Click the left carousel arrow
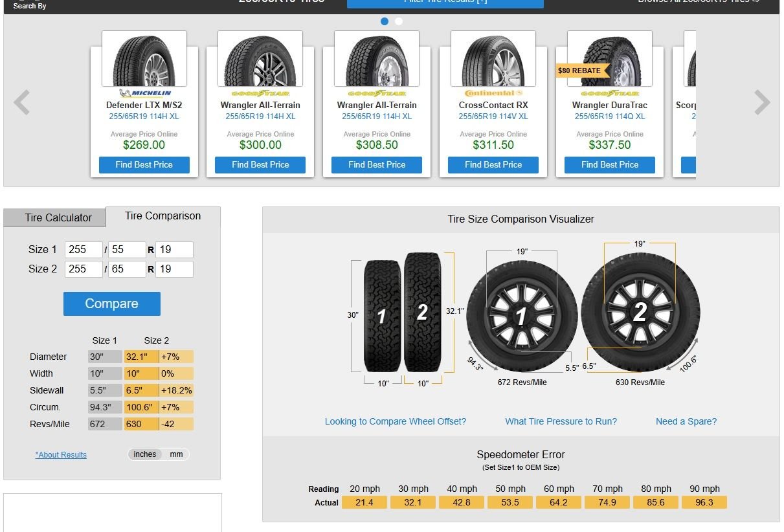 click(x=22, y=102)
